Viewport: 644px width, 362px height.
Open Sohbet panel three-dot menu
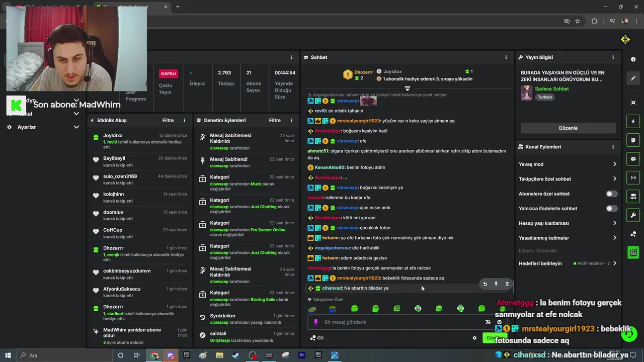(x=506, y=57)
